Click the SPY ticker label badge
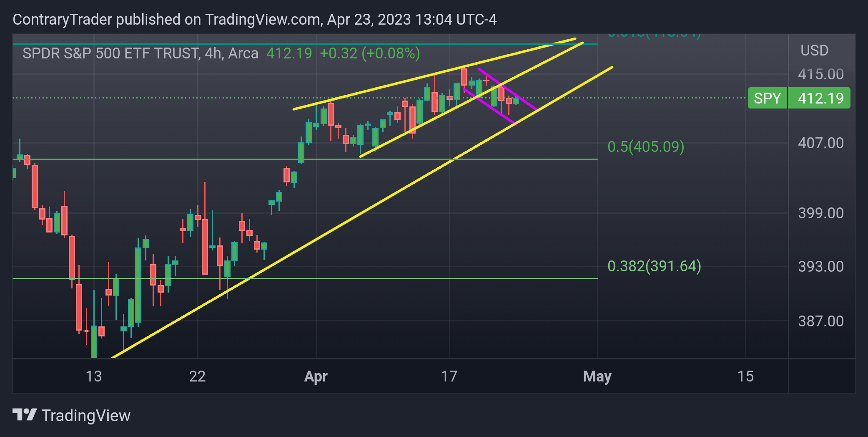868x437 pixels. coord(767,98)
